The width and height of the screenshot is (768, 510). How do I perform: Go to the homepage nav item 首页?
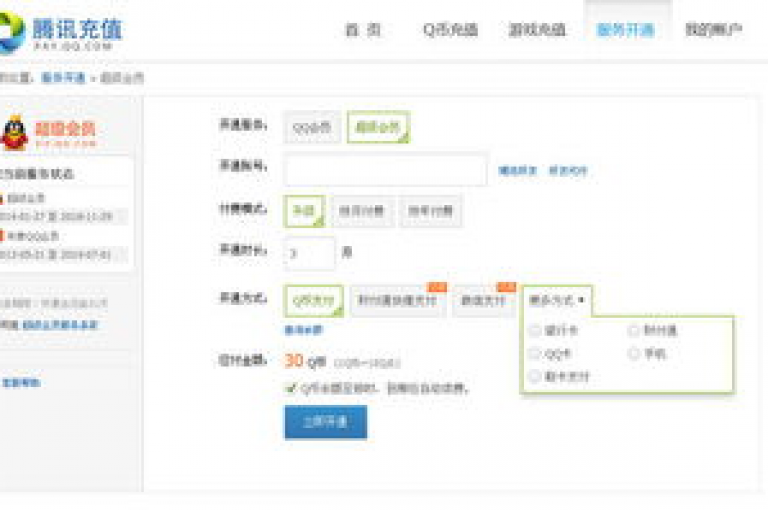[363, 30]
